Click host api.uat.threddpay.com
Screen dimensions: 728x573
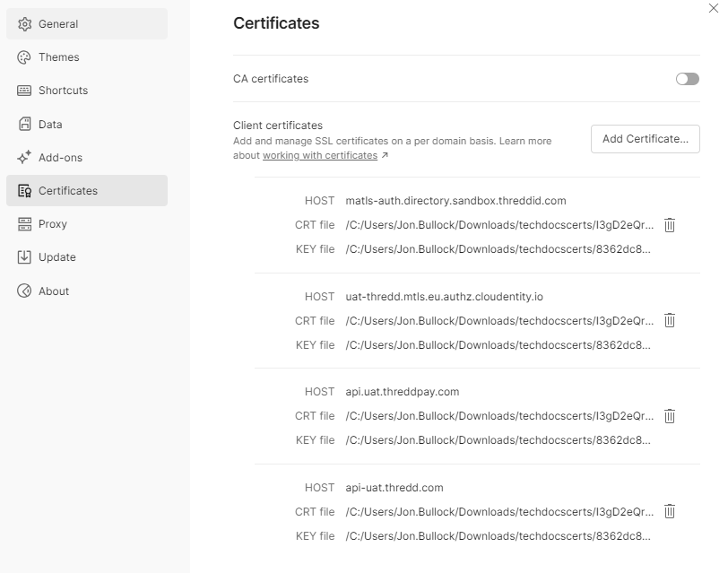402,392
